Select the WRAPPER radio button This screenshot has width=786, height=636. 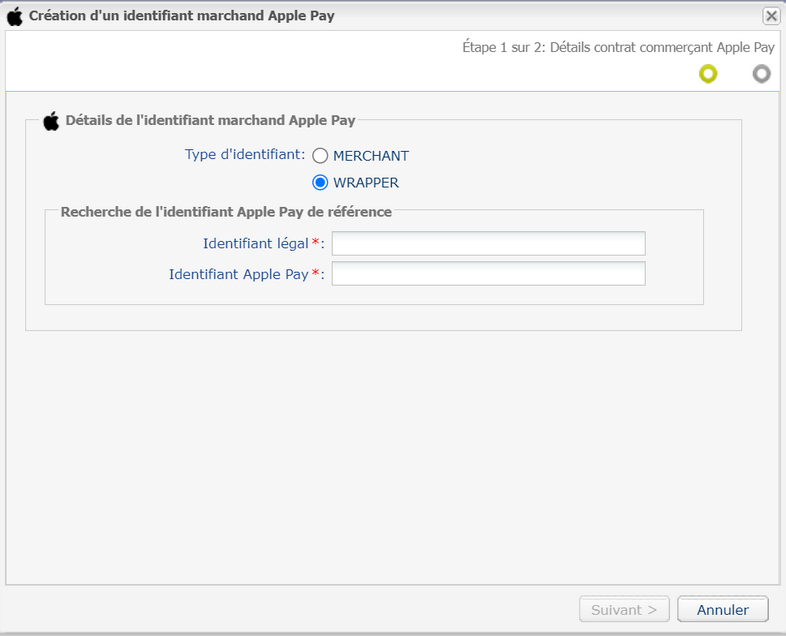pyautogui.click(x=320, y=182)
